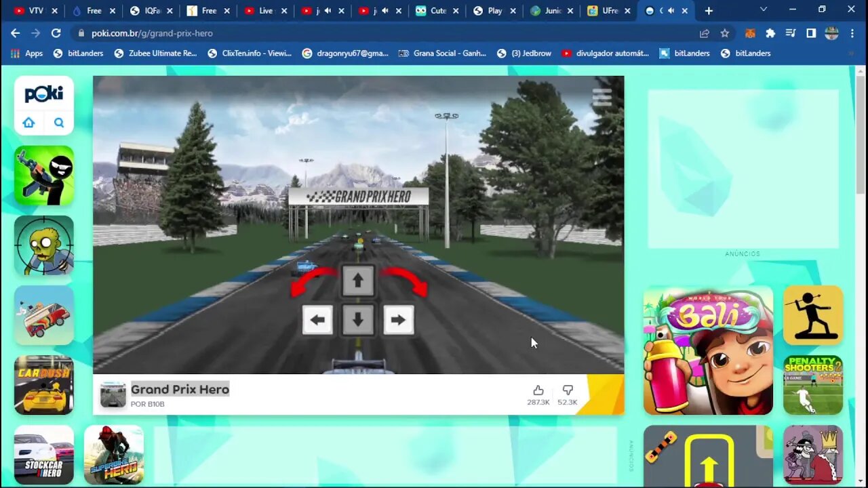Open red car stunt game thumbnail
This screenshot has height=488, width=868.
[44, 315]
